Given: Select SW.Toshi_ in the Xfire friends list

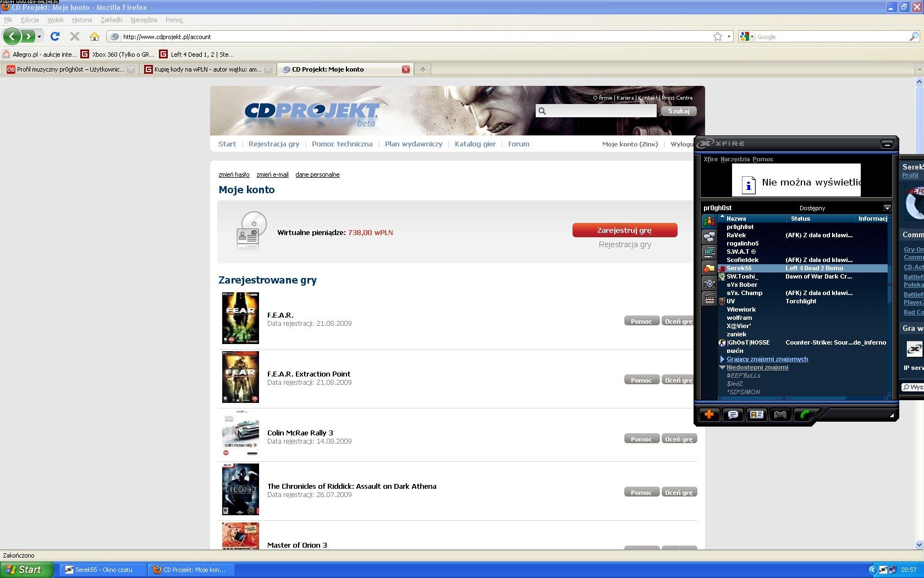Looking at the screenshot, I should coord(803,276).
